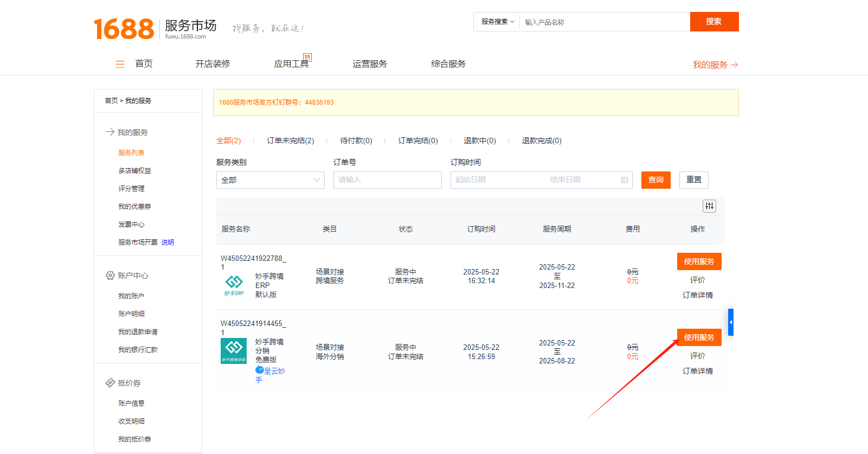Click the 重置 button
This screenshot has width=868, height=454.
pos(694,180)
